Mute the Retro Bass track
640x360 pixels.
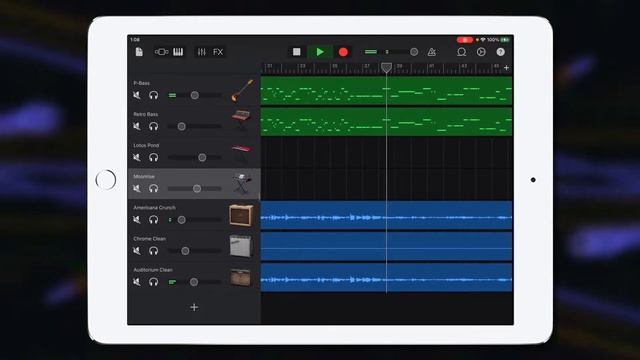pos(137,126)
